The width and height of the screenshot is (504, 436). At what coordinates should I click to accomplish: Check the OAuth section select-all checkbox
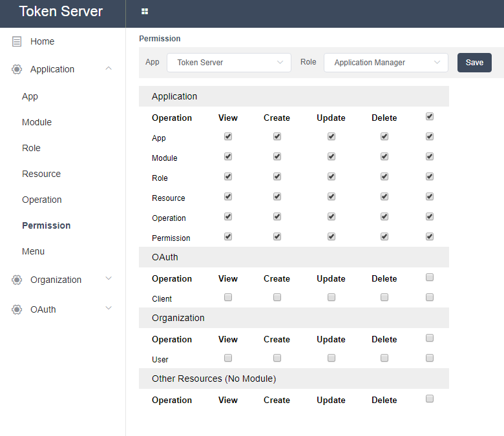coord(430,277)
